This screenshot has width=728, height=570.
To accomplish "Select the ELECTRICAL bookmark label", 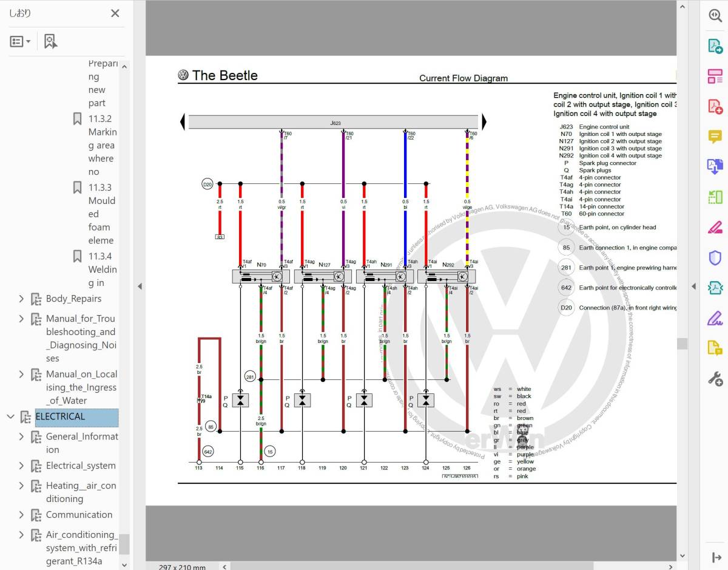I will coord(60,416).
